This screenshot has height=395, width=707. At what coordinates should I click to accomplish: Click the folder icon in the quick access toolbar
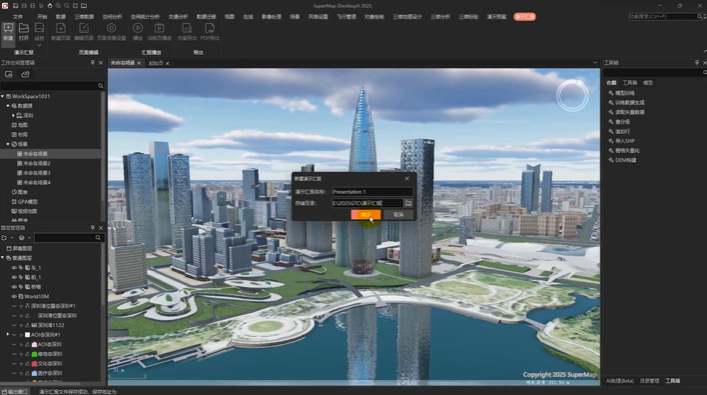click(x=84, y=6)
